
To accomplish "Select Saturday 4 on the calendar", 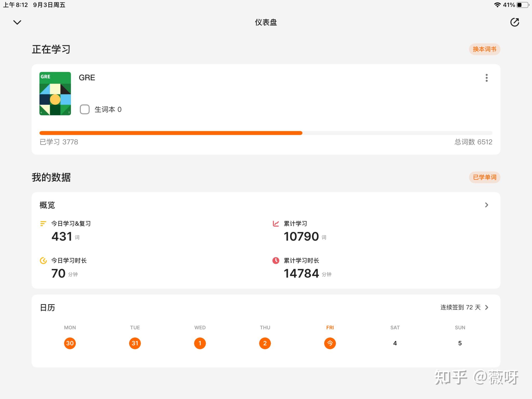I will pos(395,343).
